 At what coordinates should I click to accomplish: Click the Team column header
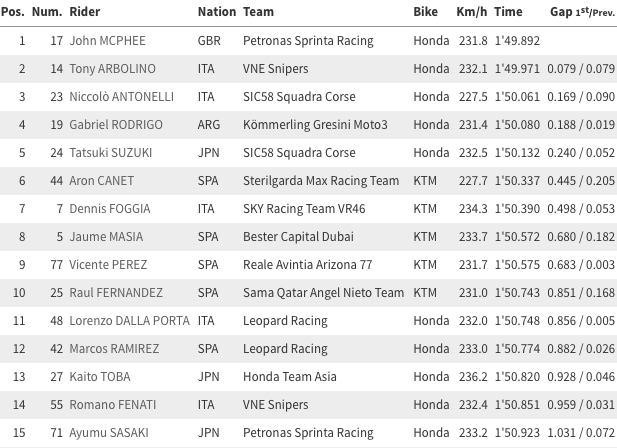[x=258, y=12]
